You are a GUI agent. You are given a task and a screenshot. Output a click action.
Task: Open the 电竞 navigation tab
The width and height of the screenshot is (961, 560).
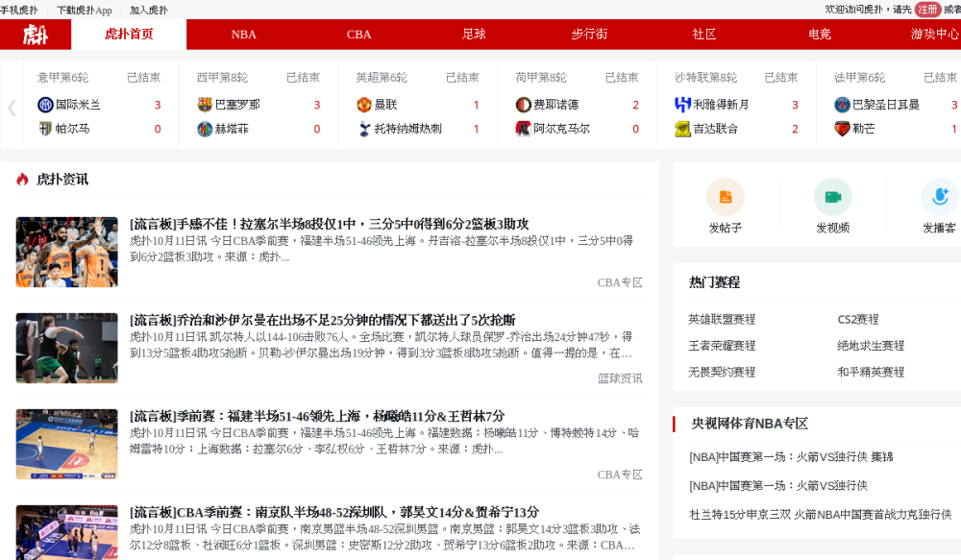(820, 35)
